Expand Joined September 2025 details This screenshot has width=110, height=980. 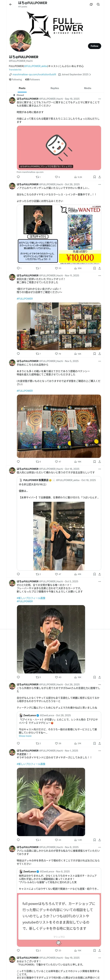tap(75, 75)
